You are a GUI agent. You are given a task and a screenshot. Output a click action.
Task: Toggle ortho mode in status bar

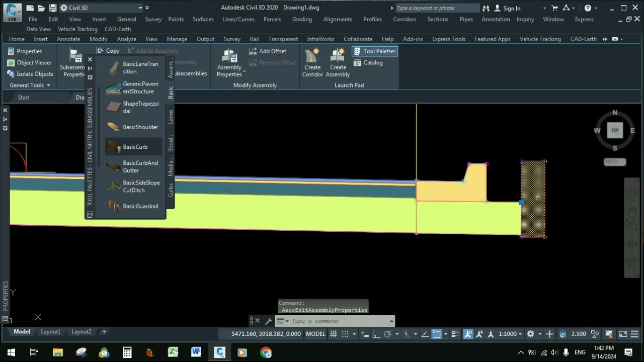point(376,334)
